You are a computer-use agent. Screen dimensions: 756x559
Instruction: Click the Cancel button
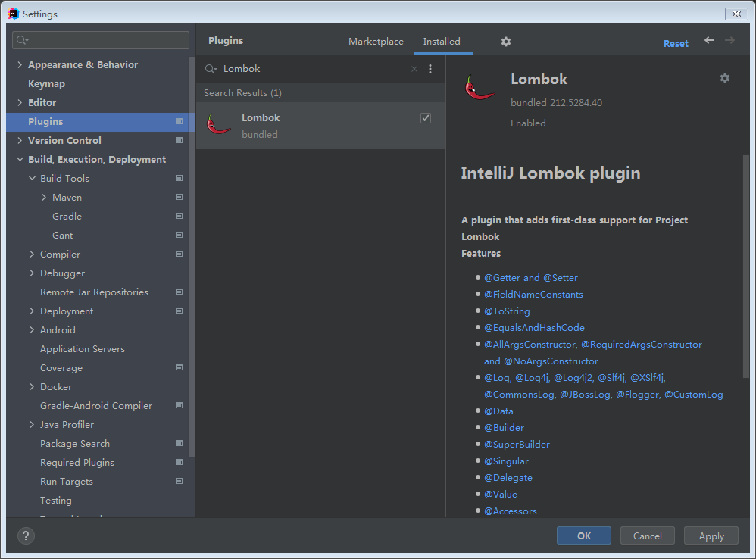point(647,536)
